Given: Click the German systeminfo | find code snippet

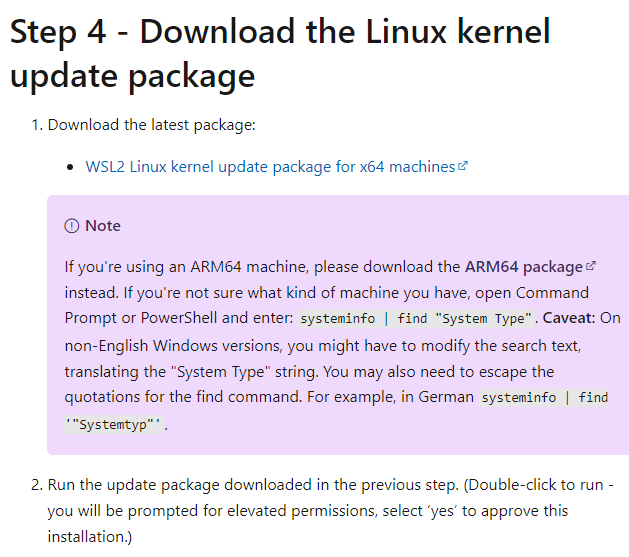Looking at the screenshot, I should tap(544, 398).
